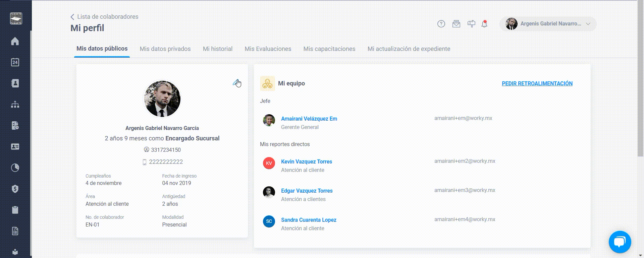
Task: Open Sandra Cuarenta Lopez profile link
Action: pos(309,220)
